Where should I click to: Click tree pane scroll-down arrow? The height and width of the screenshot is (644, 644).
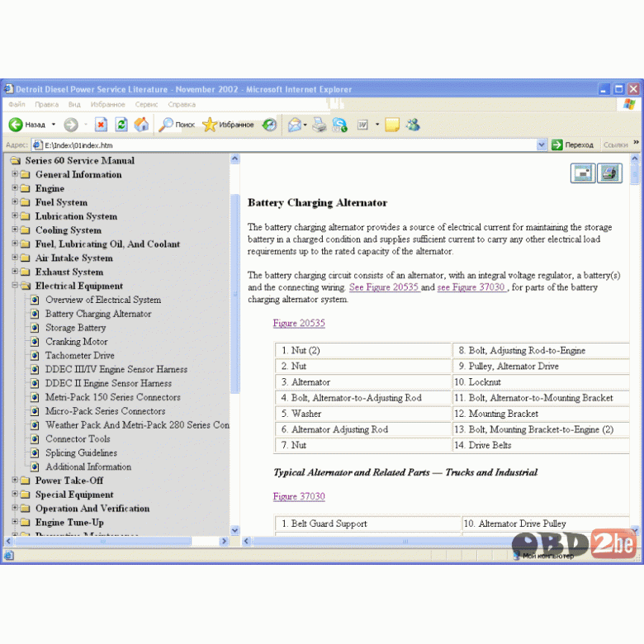coord(235,530)
